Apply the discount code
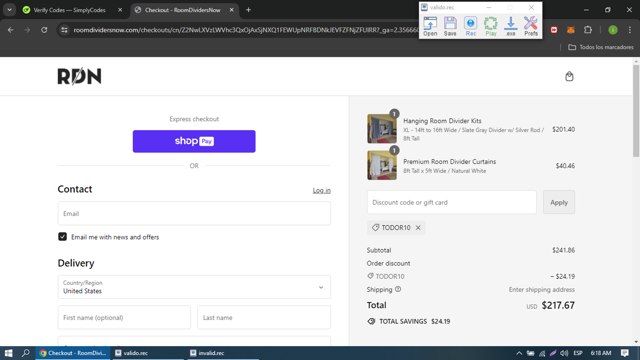Screen dimensions: 640x360 [x=559, y=202]
